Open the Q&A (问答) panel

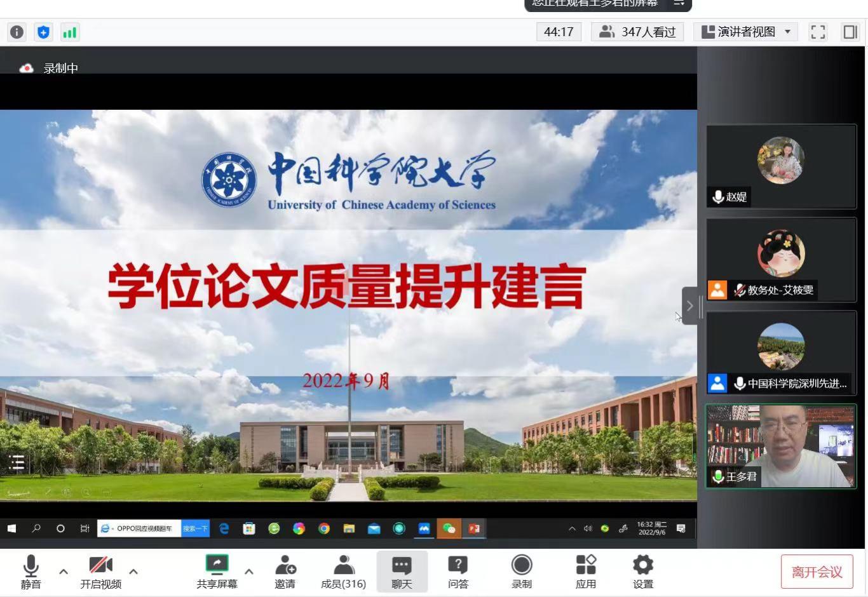[x=458, y=572]
